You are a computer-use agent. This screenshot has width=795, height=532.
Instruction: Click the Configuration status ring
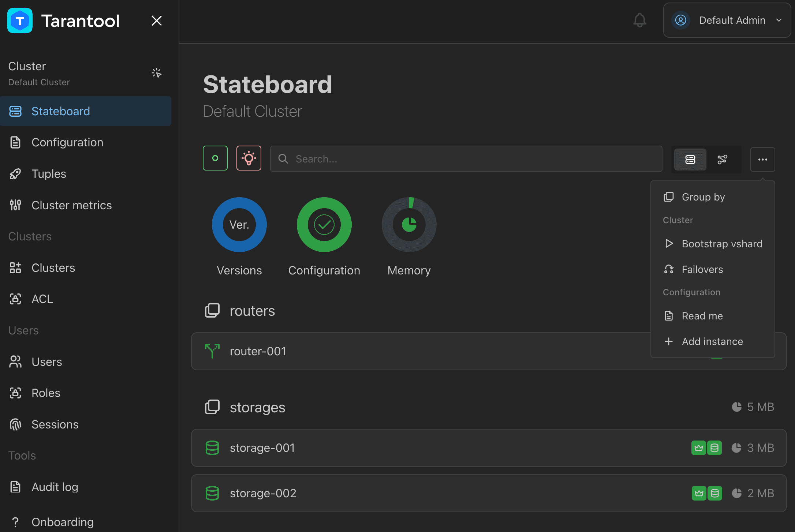click(x=324, y=225)
